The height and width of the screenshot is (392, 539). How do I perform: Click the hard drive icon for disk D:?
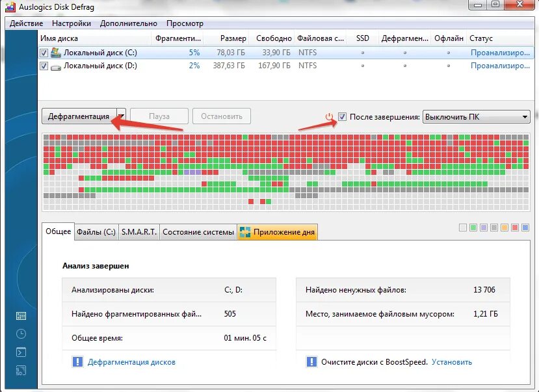pyautogui.click(x=56, y=67)
